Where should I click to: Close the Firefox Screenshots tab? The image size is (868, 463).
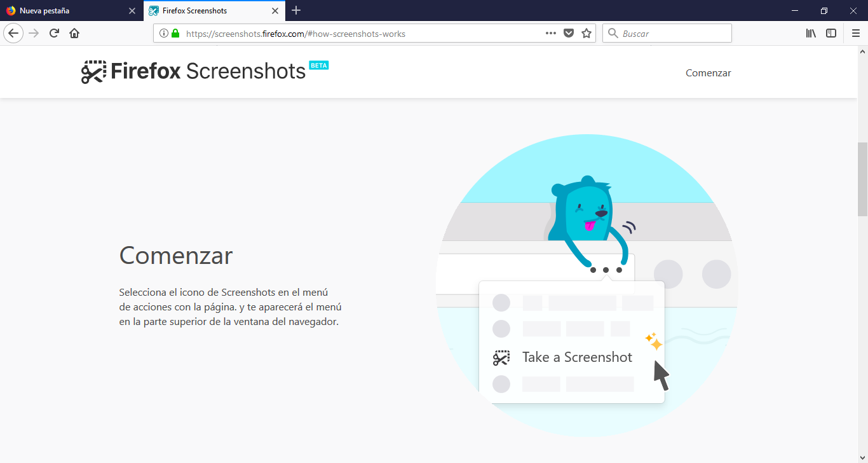point(275,11)
